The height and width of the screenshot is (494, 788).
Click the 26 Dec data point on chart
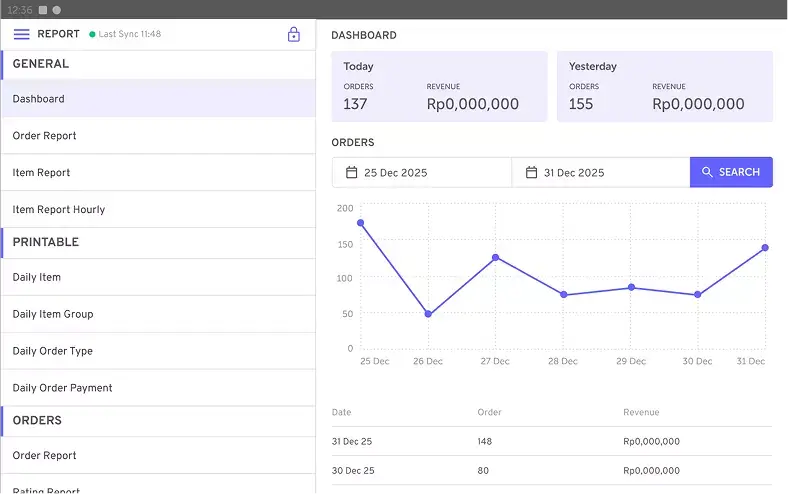click(428, 314)
